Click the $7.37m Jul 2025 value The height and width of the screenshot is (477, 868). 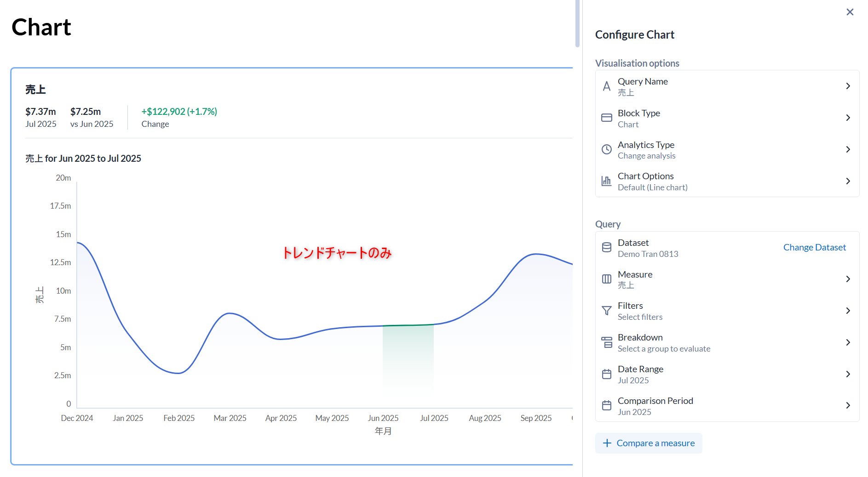click(x=40, y=112)
